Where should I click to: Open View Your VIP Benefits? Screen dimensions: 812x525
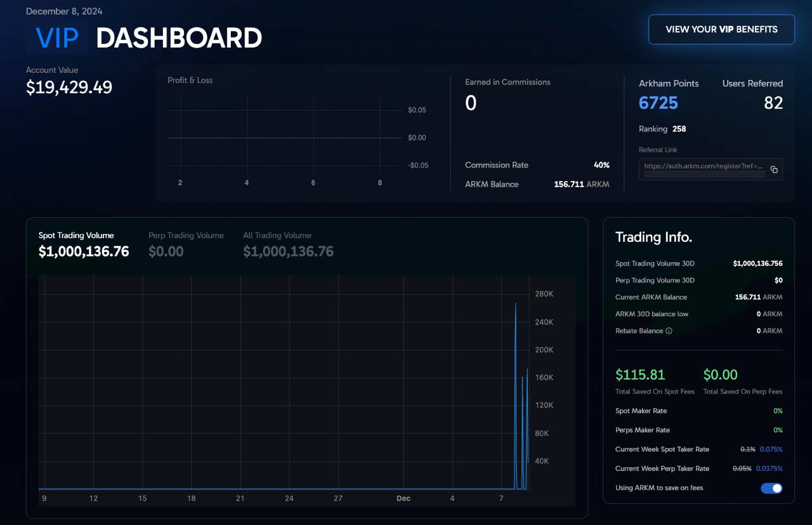721,29
